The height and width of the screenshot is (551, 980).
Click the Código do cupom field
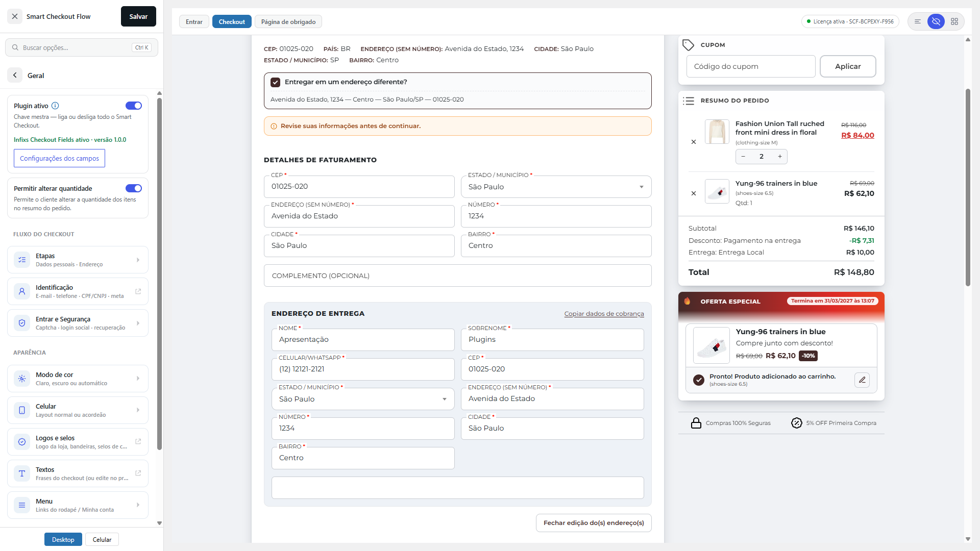pyautogui.click(x=751, y=66)
